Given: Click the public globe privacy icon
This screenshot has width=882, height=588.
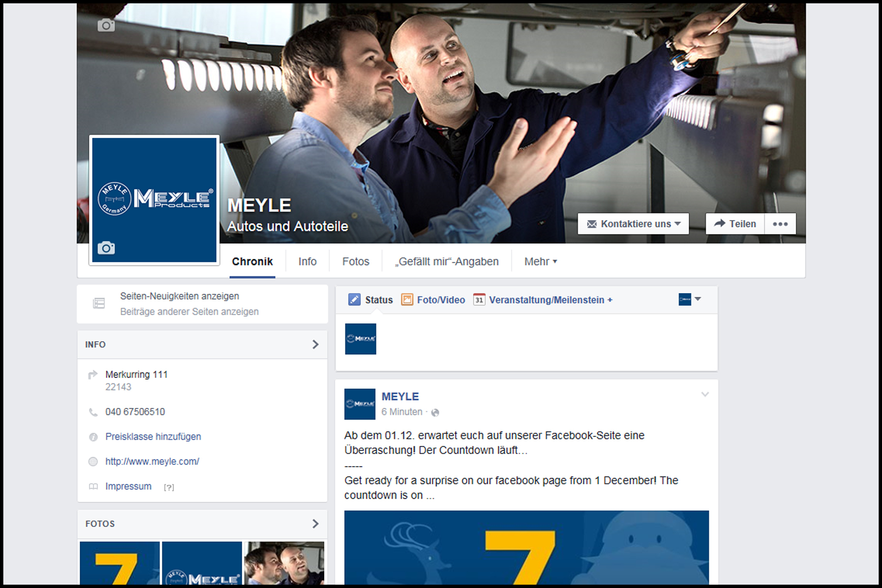Looking at the screenshot, I should coord(435,412).
